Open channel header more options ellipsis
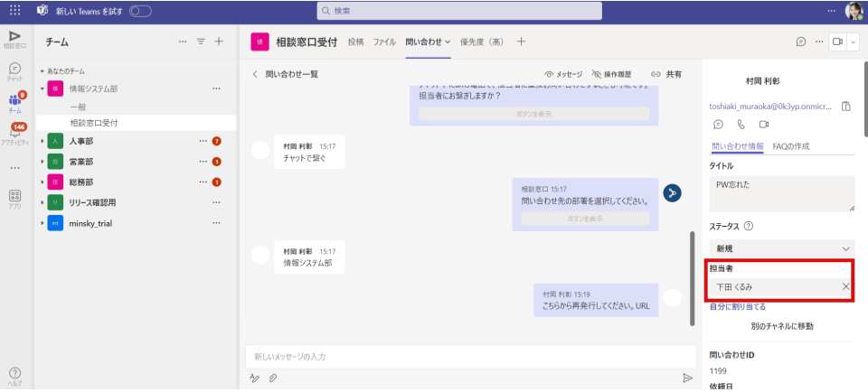The width and height of the screenshot is (868, 392). pyautogui.click(x=819, y=42)
